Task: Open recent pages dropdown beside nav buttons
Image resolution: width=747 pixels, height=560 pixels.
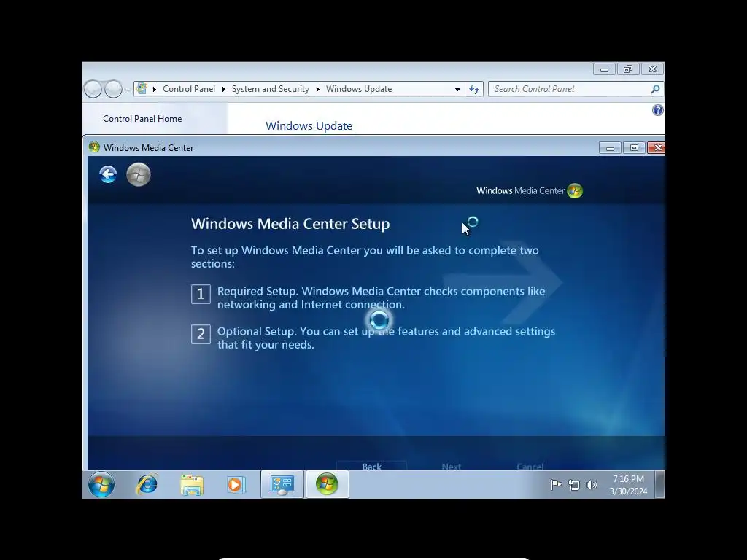Action: point(128,89)
